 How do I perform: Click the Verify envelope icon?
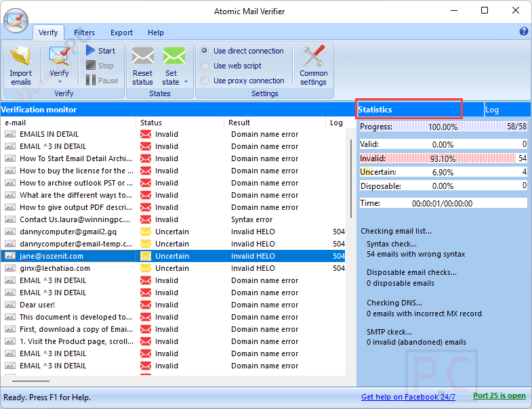60,56
